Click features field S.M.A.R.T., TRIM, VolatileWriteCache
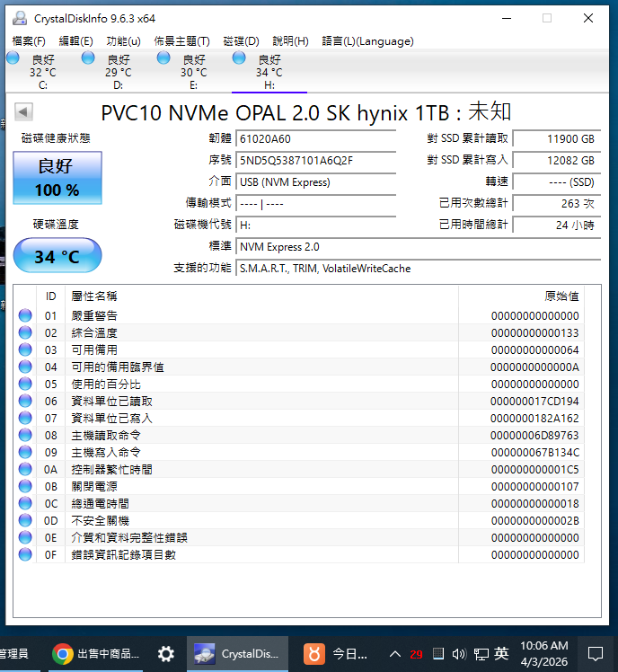Viewport: 618px width, 672px height. pyautogui.click(x=419, y=269)
